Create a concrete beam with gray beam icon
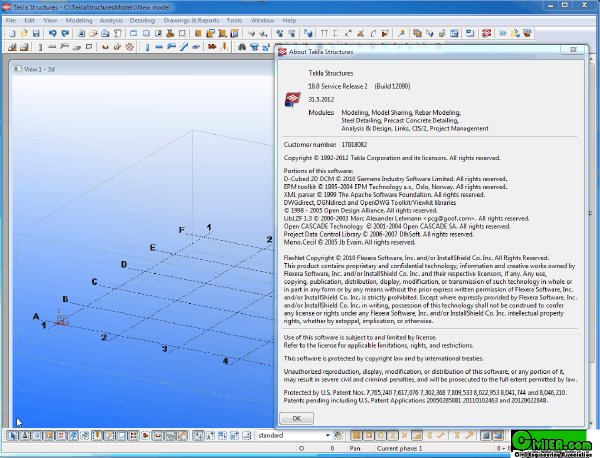The image size is (600, 458). [52, 47]
